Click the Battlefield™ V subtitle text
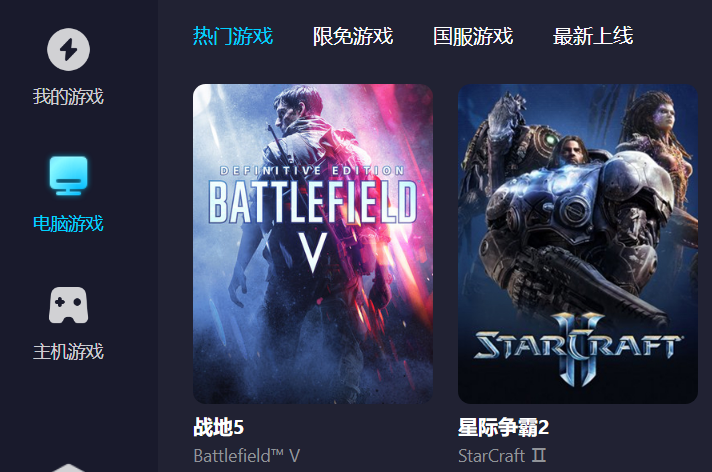 click(x=247, y=456)
